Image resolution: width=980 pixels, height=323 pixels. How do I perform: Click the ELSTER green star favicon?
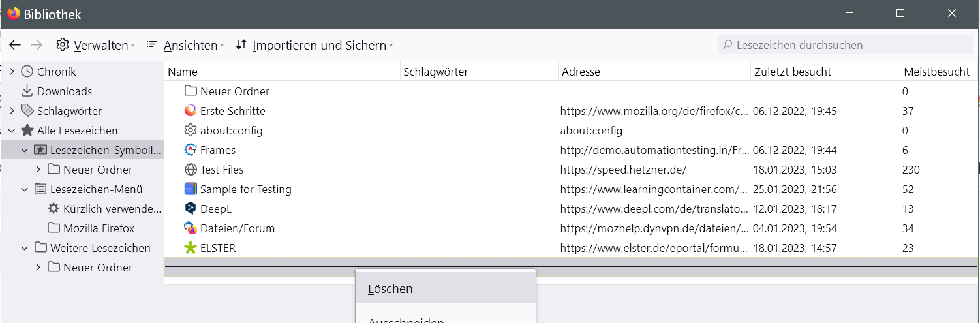click(191, 248)
